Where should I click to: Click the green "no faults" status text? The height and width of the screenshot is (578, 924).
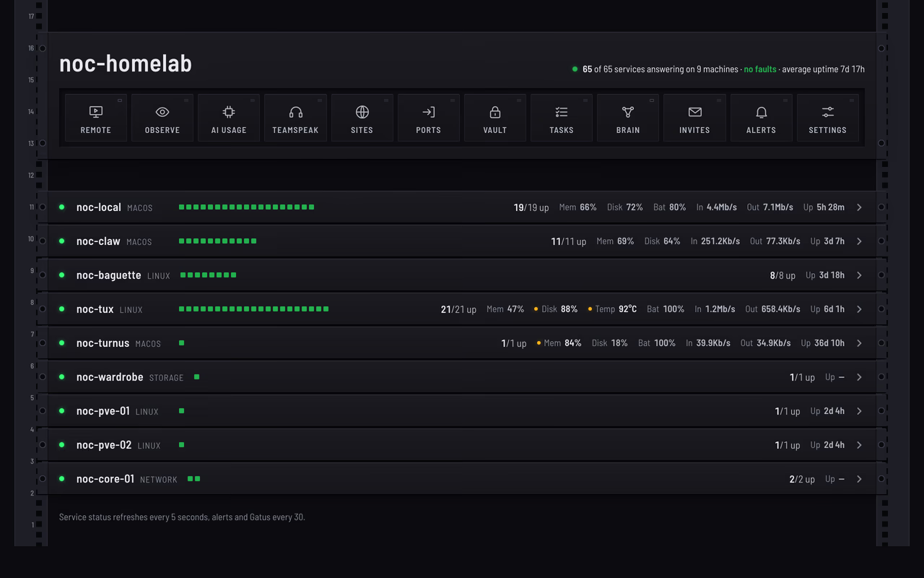[x=760, y=69]
